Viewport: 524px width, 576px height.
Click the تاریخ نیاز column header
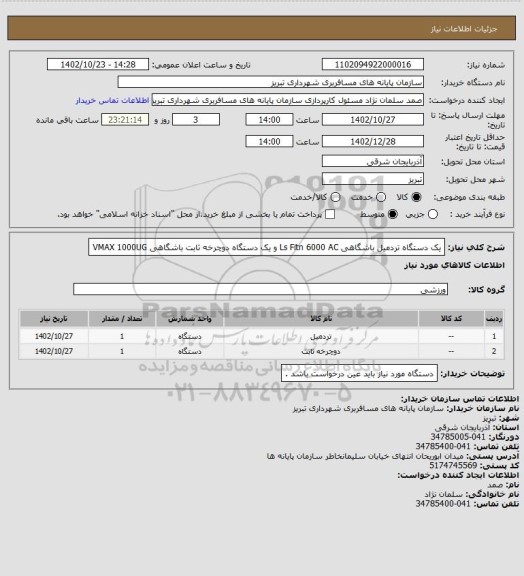(54, 319)
